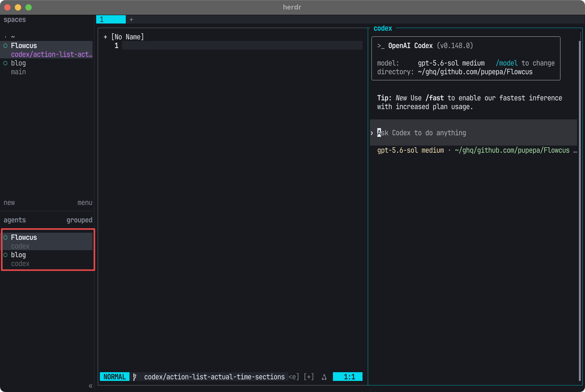Click the directory path in the Codex header box
The height and width of the screenshot is (392, 585).
point(475,72)
